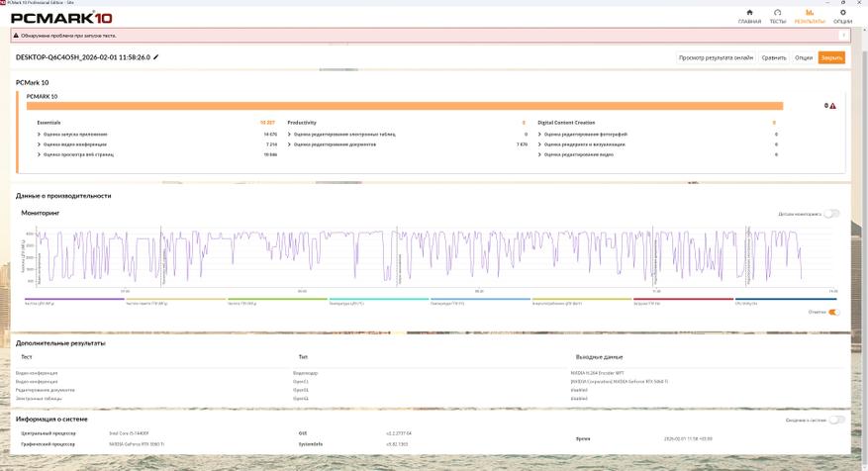Open the Тесты benchmarks icon
This screenshot has width=868, height=471.
tap(778, 14)
